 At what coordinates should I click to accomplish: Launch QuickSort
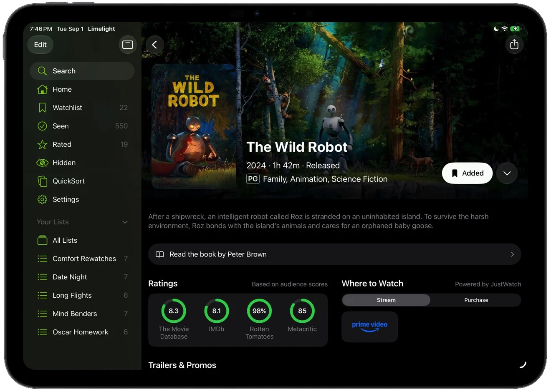tap(82, 181)
